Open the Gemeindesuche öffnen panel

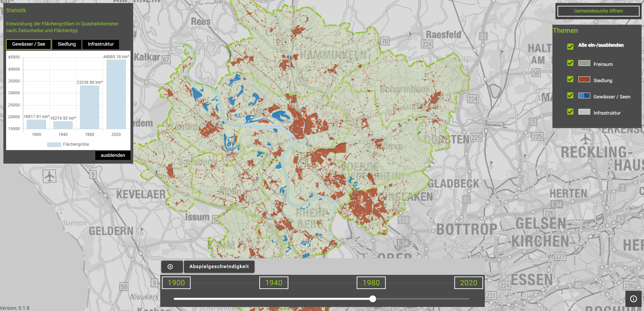[x=598, y=11]
